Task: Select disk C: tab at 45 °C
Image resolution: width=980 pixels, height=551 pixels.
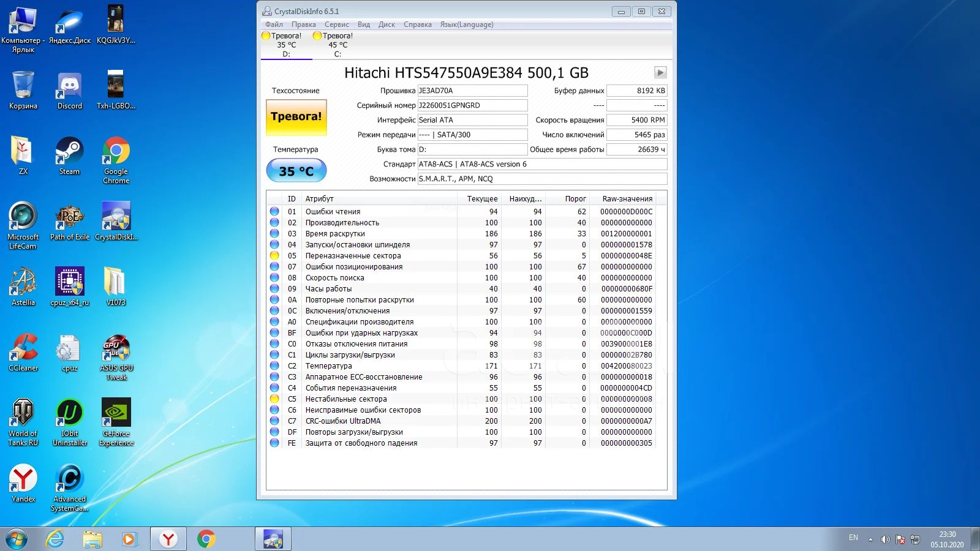Action: 337,45
